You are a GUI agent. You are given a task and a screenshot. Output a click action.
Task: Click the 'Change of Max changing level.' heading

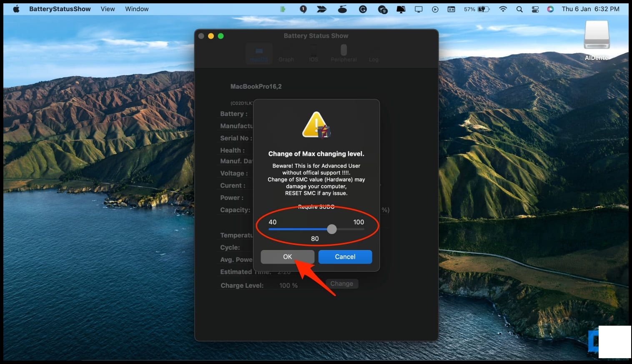316,154
